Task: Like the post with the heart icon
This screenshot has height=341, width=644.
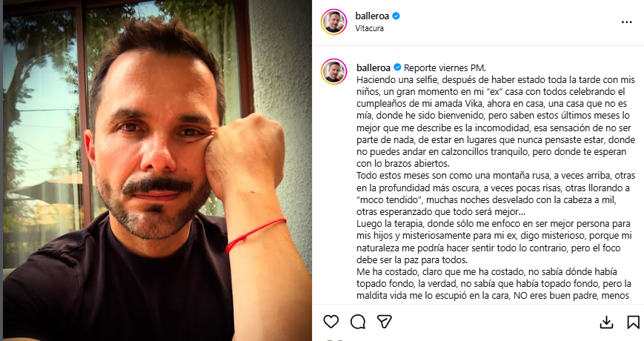Action: pyautogui.click(x=331, y=321)
